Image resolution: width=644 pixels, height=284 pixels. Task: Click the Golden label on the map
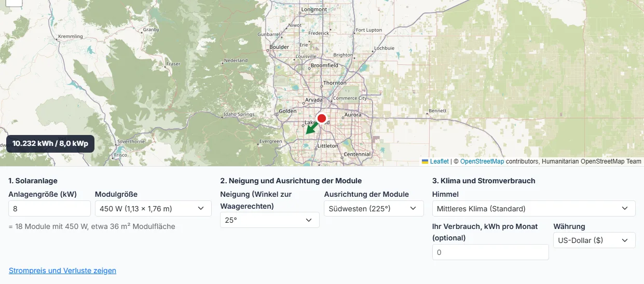click(288, 111)
